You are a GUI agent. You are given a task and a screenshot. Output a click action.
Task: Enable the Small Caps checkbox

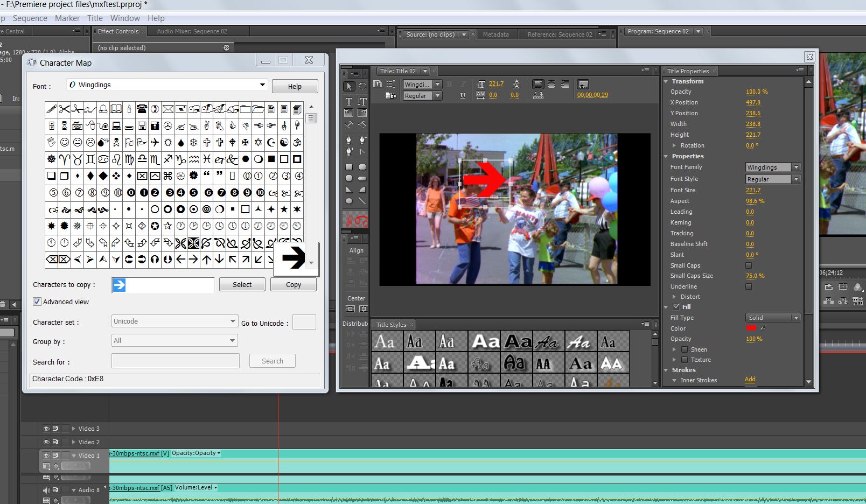click(x=749, y=265)
